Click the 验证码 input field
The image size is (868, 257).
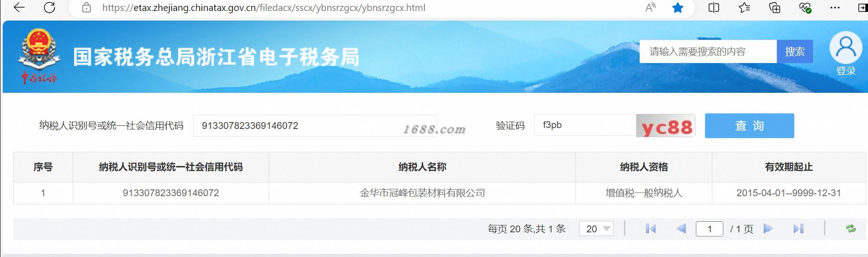click(x=585, y=125)
